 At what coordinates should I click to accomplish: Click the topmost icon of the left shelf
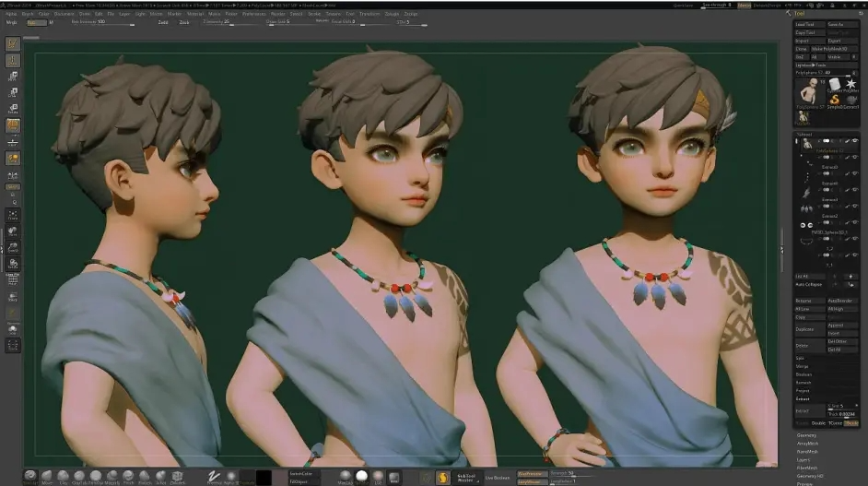[x=13, y=43]
